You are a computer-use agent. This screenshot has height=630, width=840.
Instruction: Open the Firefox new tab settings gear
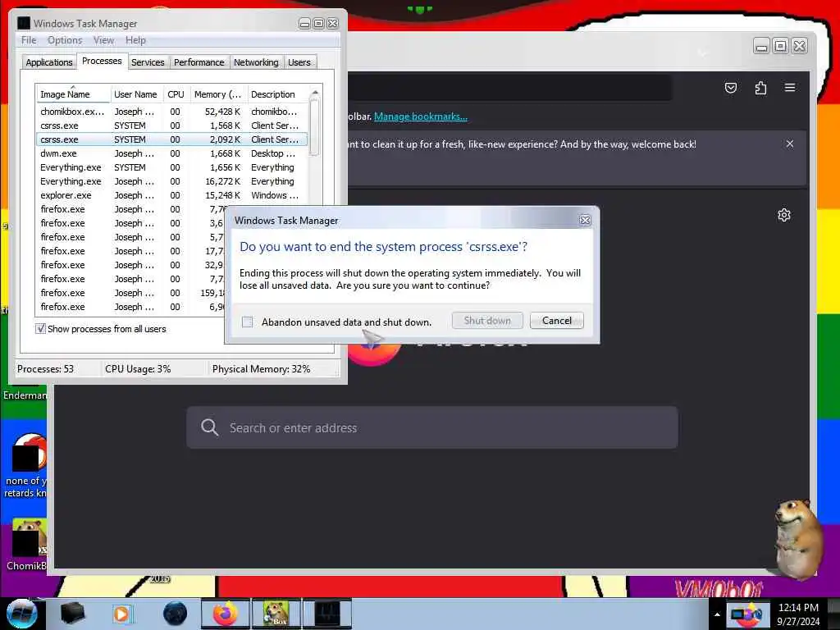[x=783, y=215]
